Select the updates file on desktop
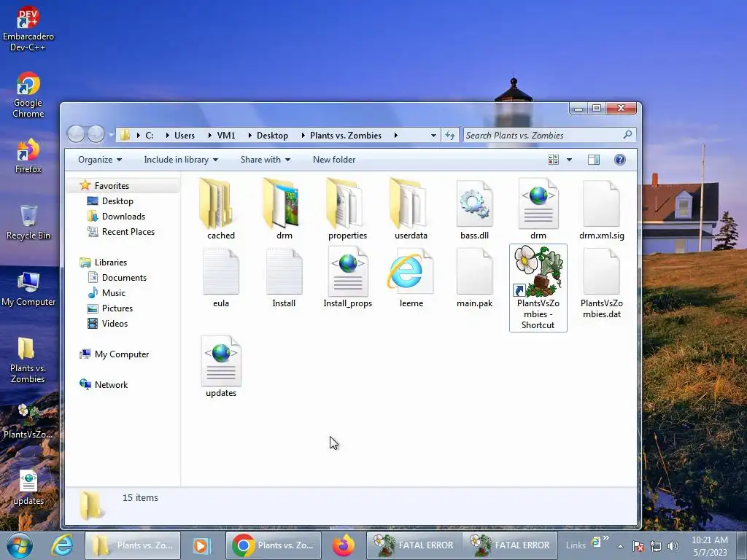 pyautogui.click(x=28, y=488)
